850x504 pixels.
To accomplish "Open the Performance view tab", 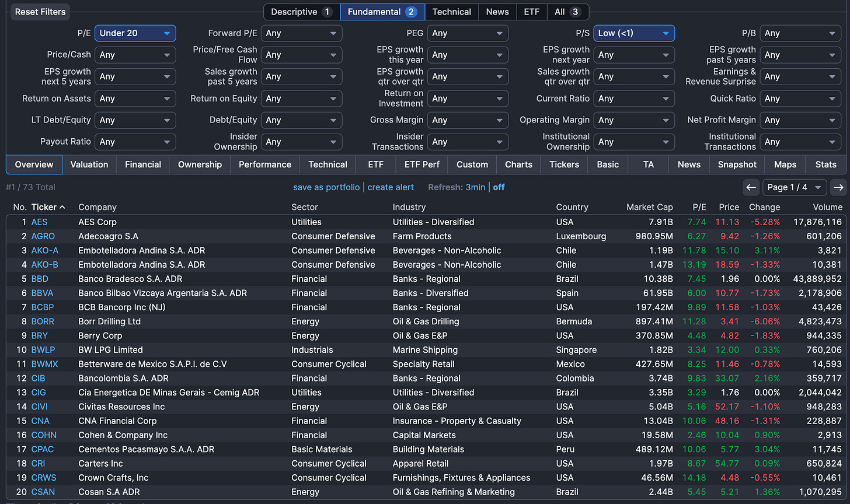I will coord(265,164).
